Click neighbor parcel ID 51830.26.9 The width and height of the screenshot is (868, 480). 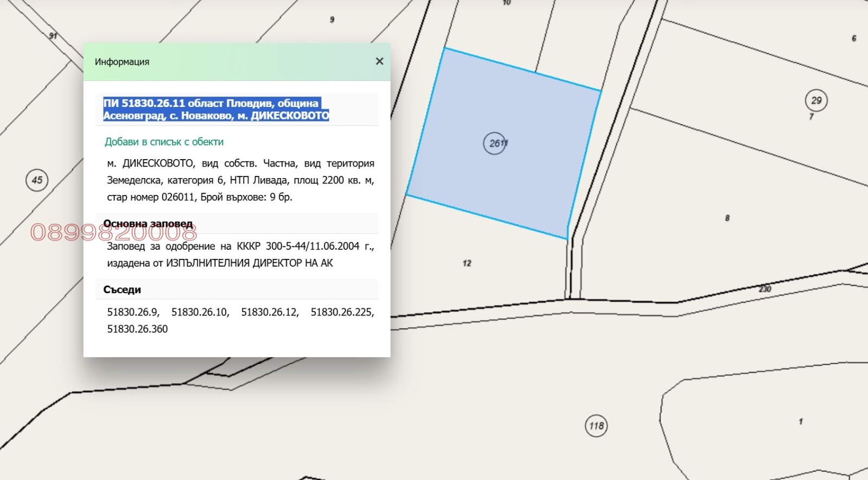click(133, 312)
